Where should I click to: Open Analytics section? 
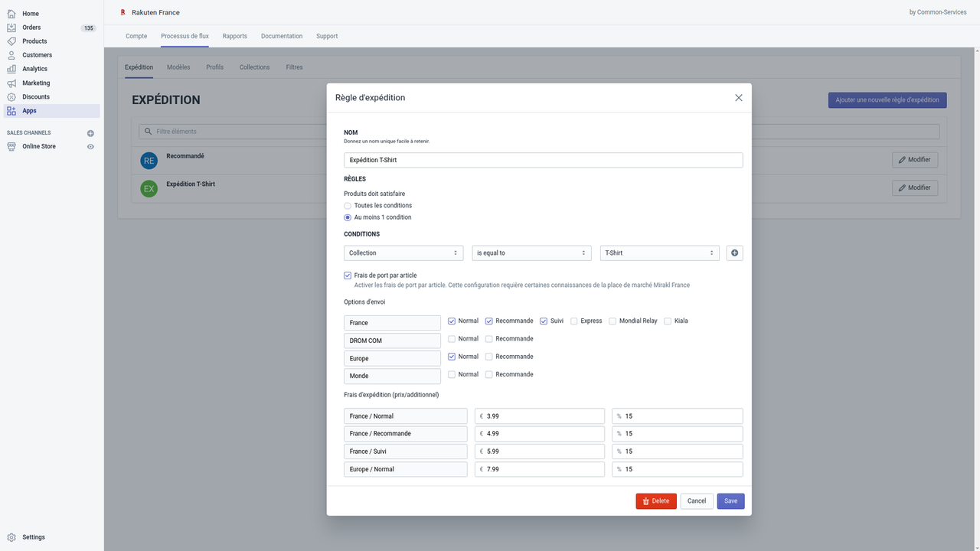point(34,69)
